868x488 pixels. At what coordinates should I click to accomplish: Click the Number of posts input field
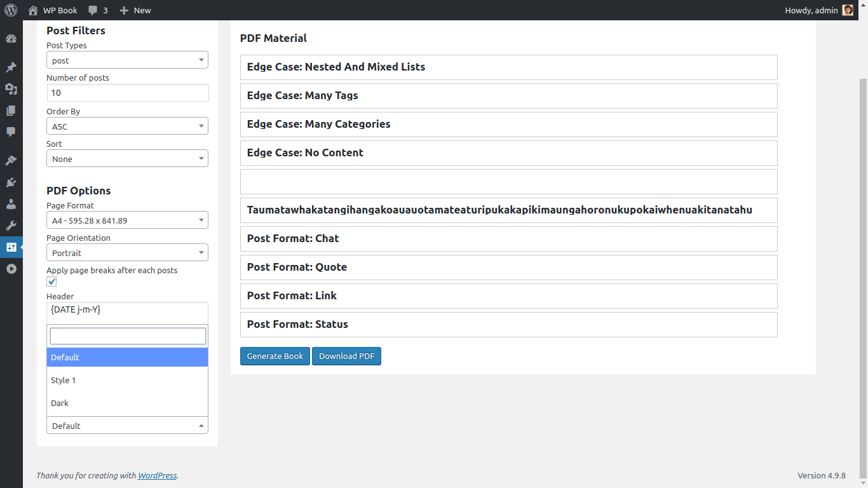pos(127,93)
